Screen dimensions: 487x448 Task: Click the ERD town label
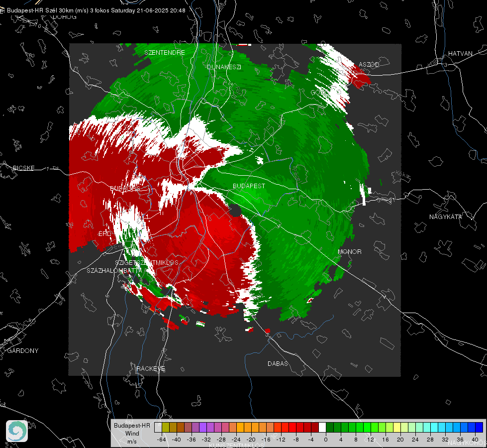tap(104, 234)
